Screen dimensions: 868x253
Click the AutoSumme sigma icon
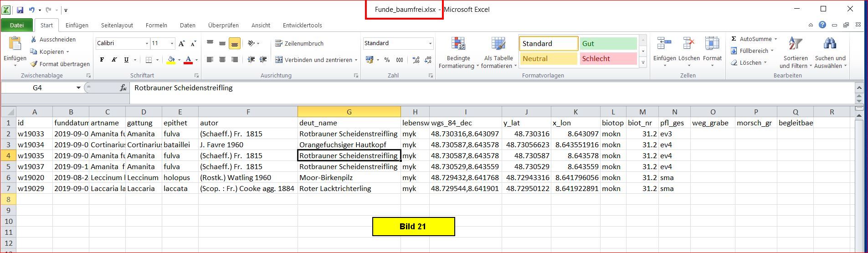734,39
